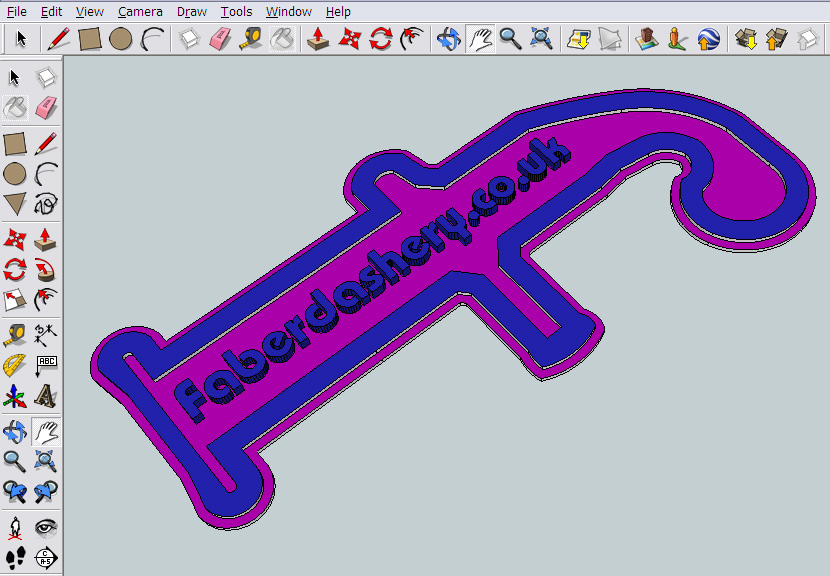Choose the Rectangle tool in the top toolbar
The image size is (830, 576).
coord(89,39)
